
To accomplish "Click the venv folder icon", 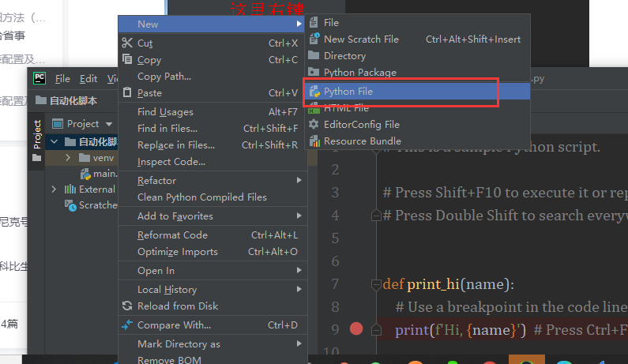I will [84, 158].
